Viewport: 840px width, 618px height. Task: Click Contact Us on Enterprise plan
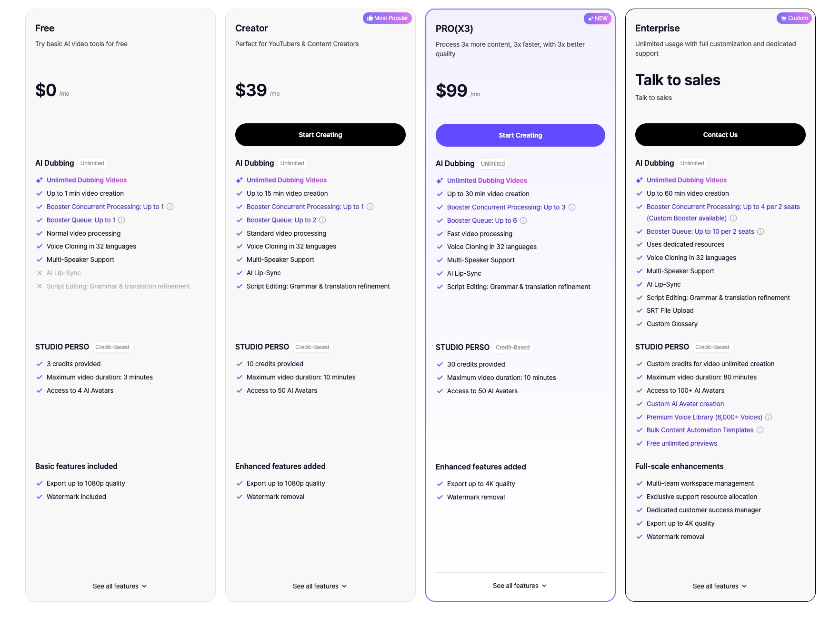(x=720, y=135)
